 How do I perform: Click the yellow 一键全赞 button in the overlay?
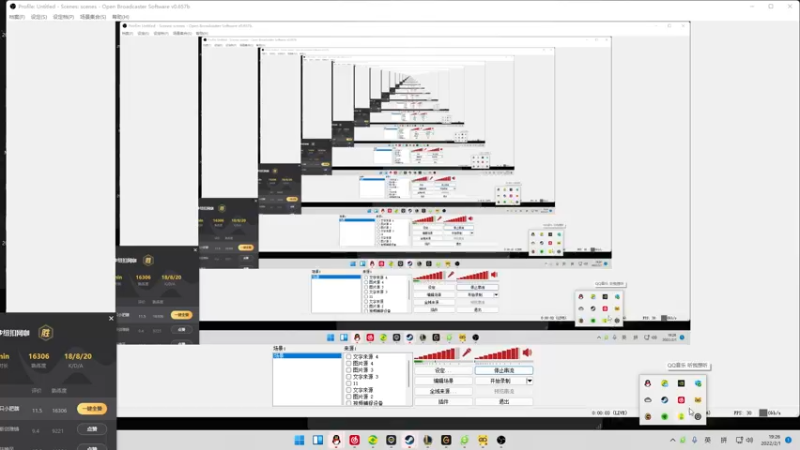tap(92, 409)
